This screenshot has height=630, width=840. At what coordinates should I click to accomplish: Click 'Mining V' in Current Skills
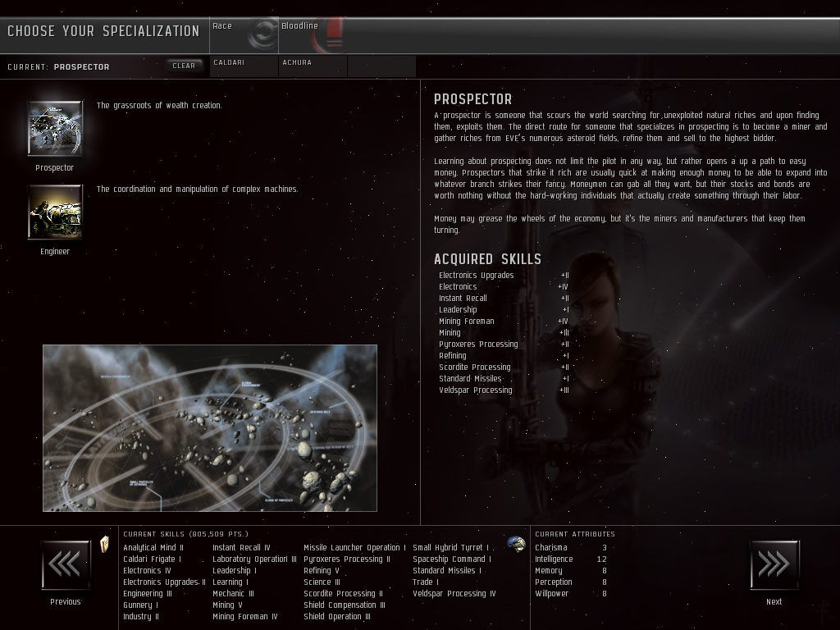click(228, 605)
